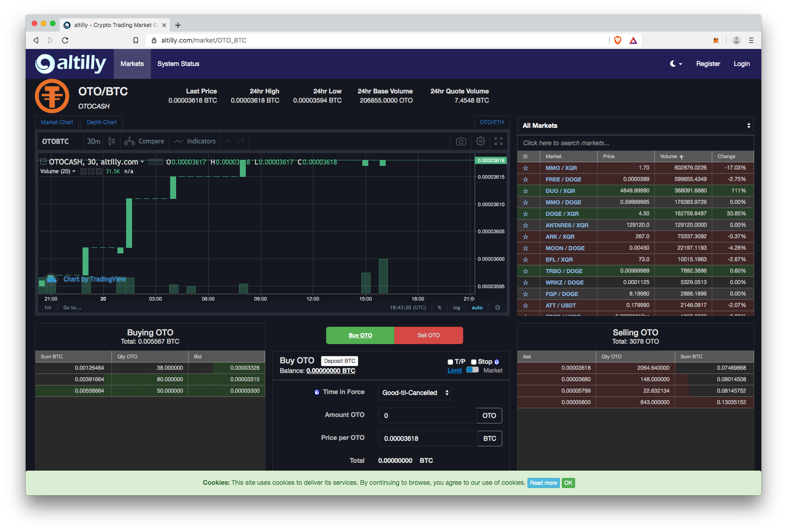Star the ARK / XQR market

click(526, 237)
